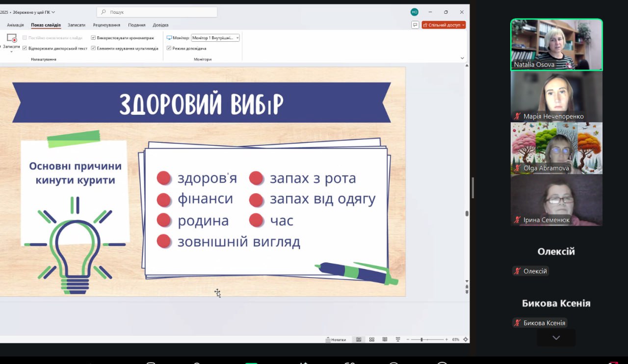Click the fit slide to window icon
The width and height of the screenshot is (628, 364).
click(466, 339)
